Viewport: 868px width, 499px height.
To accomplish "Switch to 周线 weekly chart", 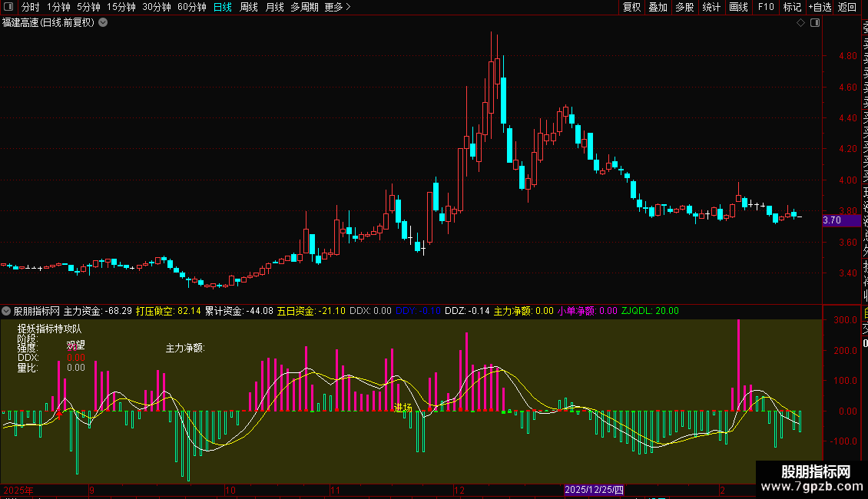I will tap(249, 7).
